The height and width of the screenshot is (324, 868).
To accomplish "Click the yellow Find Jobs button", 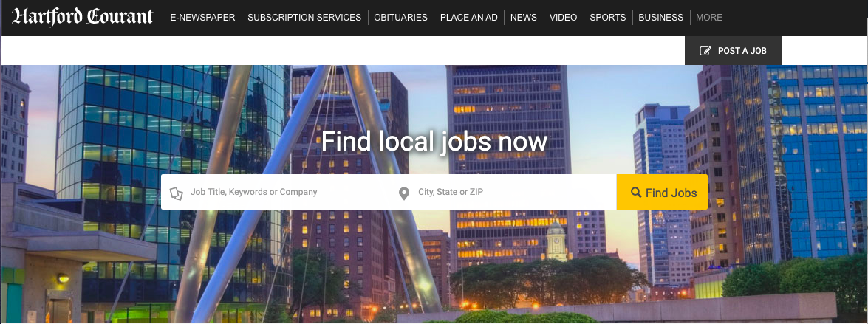I will coord(662,193).
